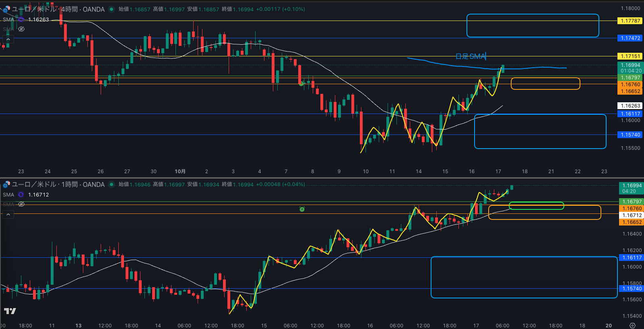Click the EUR/USD flag icon in top chart
Viewport: 644px width, 329px height.
pos(6,9)
